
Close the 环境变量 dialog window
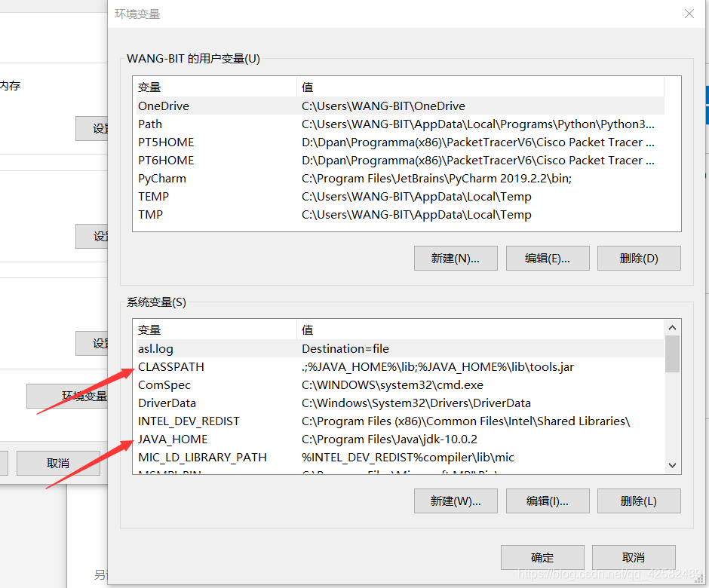[689, 14]
